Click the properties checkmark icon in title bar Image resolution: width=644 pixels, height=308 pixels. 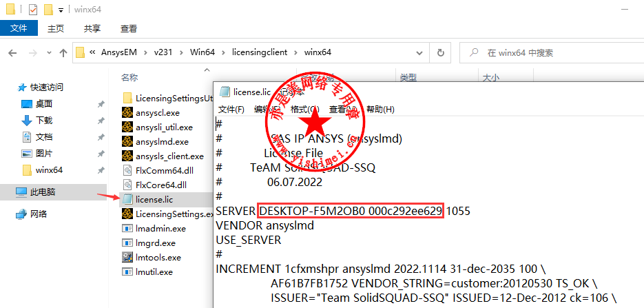(x=34, y=9)
